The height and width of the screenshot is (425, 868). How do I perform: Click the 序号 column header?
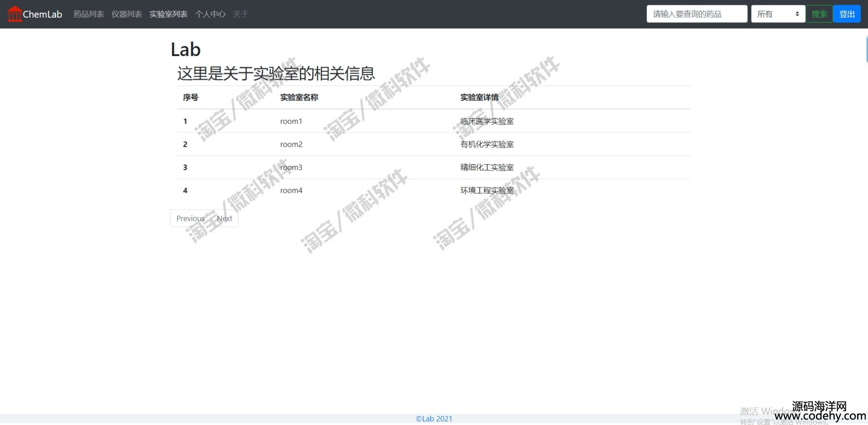(190, 97)
